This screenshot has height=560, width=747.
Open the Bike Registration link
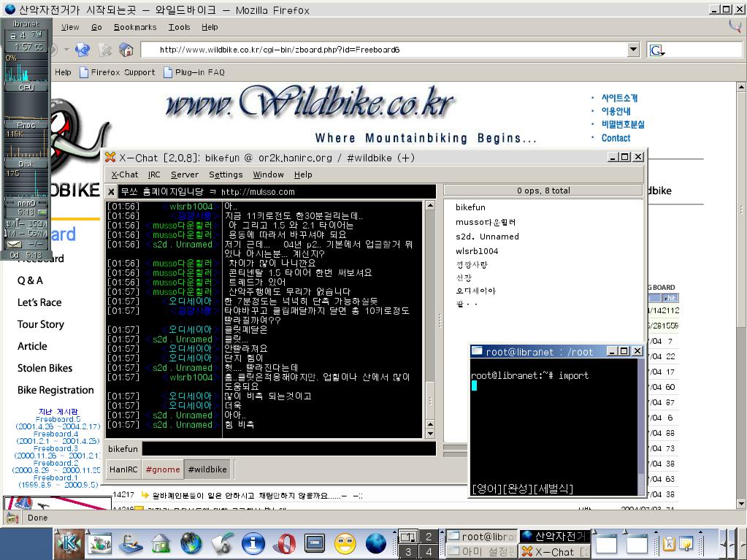[55, 390]
